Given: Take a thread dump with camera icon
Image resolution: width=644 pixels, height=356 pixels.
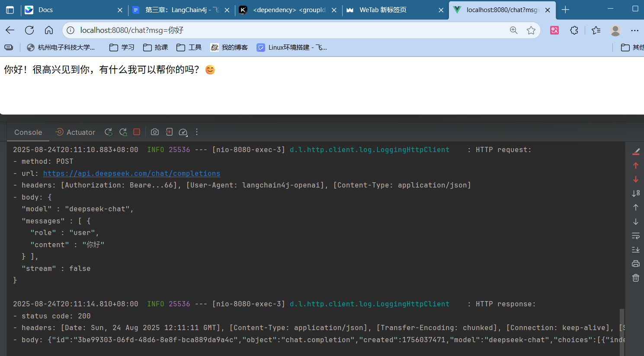Looking at the screenshot, I should tap(155, 132).
